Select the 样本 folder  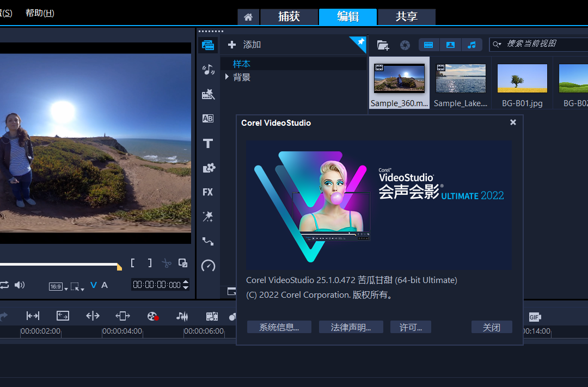(x=242, y=64)
